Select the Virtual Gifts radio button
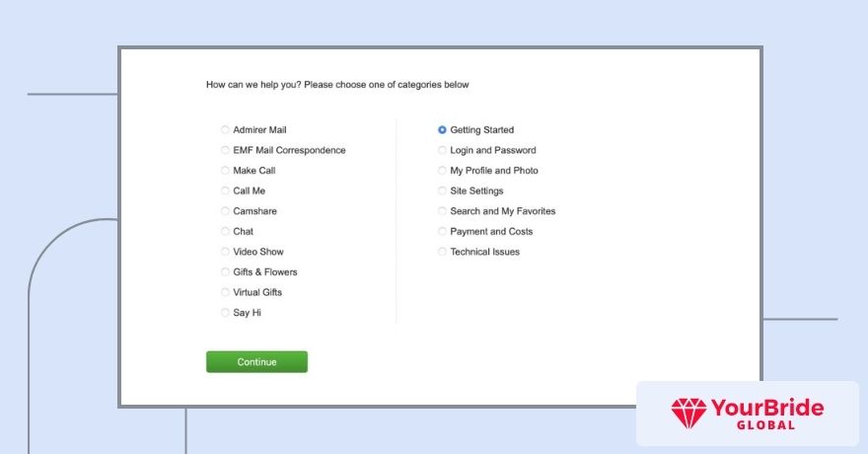This screenshot has width=868, height=454. point(225,292)
